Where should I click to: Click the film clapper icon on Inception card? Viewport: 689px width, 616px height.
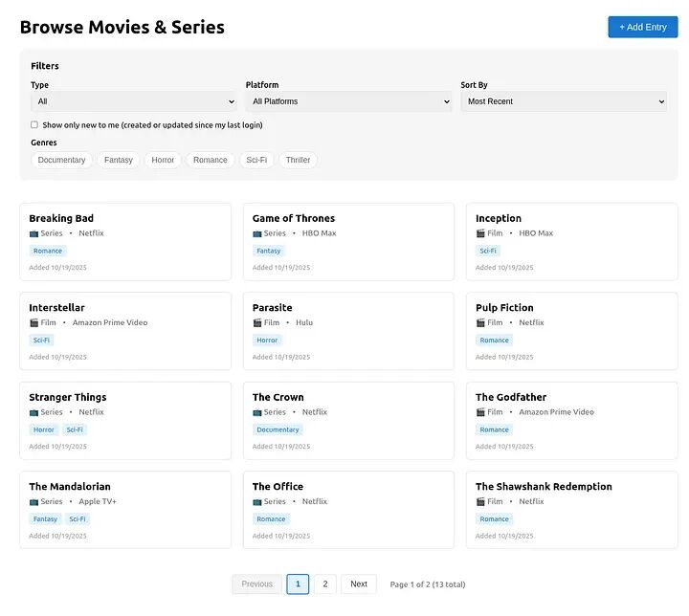pos(480,233)
